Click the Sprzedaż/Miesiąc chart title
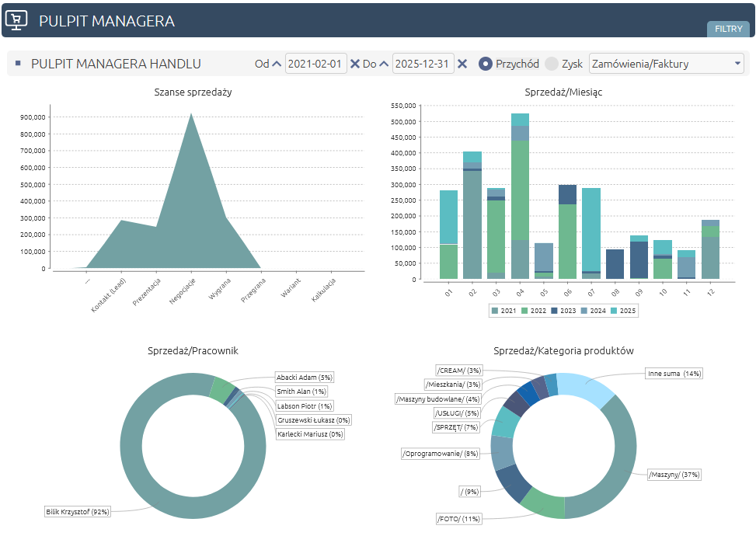Viewport: 756px width, 550px height. click(x=563, y=92)
